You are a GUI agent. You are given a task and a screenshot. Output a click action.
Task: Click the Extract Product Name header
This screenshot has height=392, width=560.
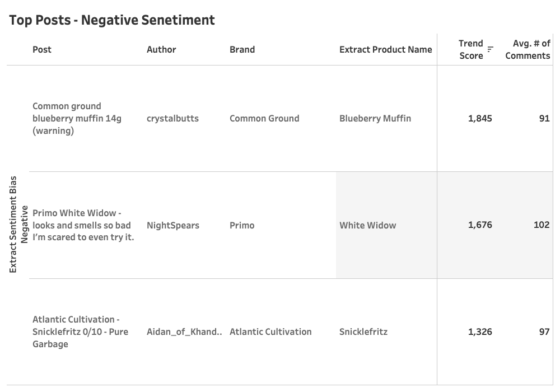pyautogui.click(x=386, y=50)
